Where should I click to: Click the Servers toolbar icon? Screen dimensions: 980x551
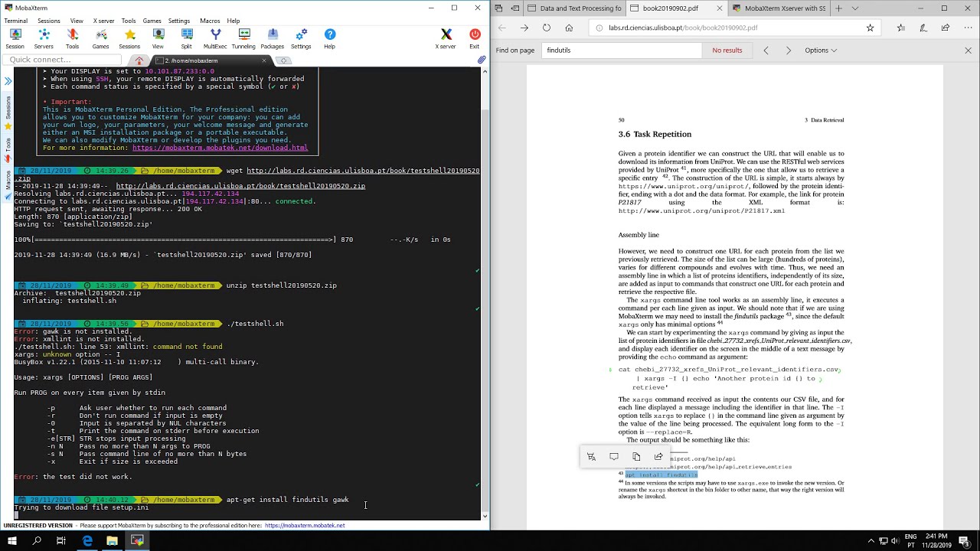tap(44, 39)
